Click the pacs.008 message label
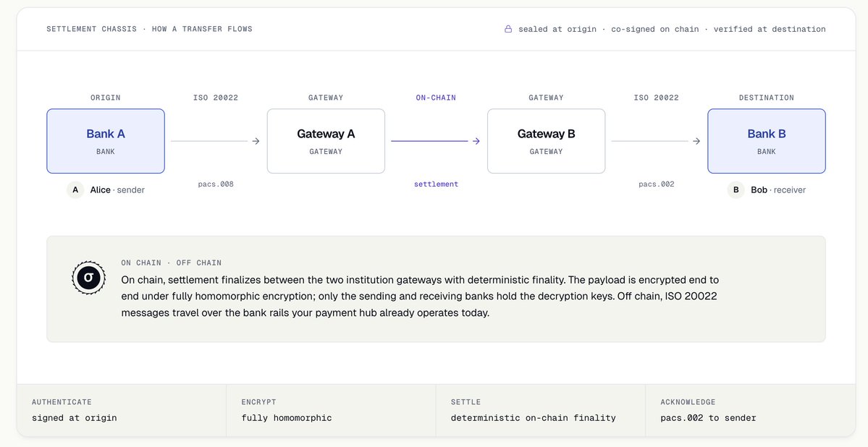The image size is (868, 447). click(x=216, y=184)
